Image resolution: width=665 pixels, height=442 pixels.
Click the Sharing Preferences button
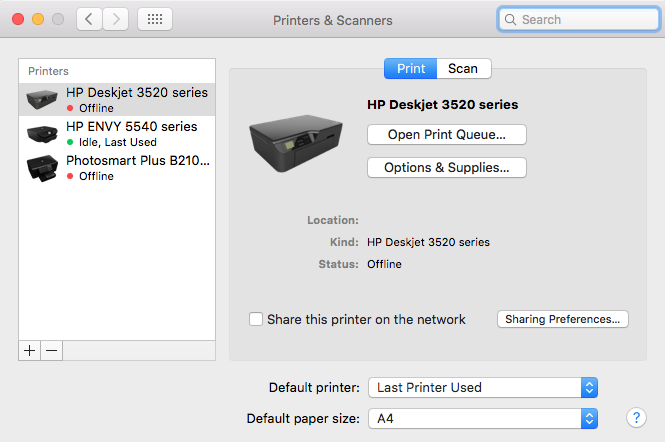pos(562,319)
